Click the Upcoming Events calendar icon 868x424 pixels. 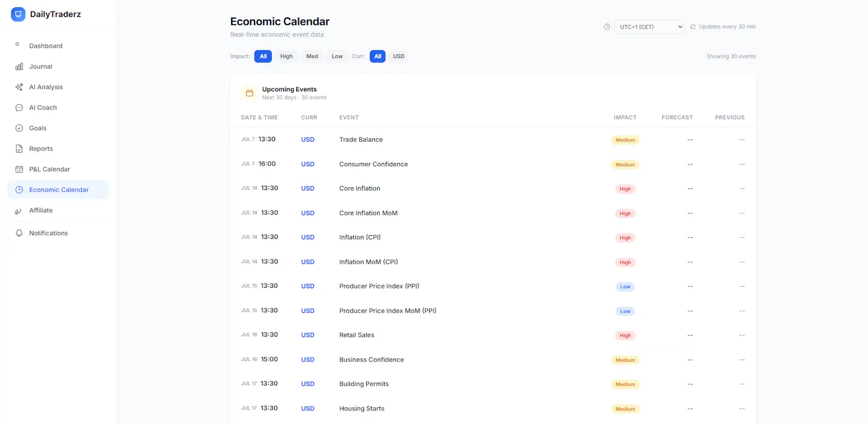click(x=250, y=93)
